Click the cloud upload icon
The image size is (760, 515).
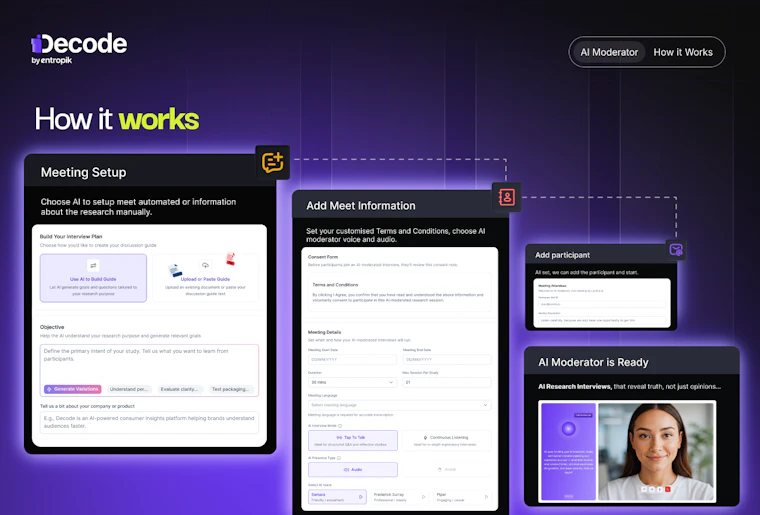coord(206,265)
